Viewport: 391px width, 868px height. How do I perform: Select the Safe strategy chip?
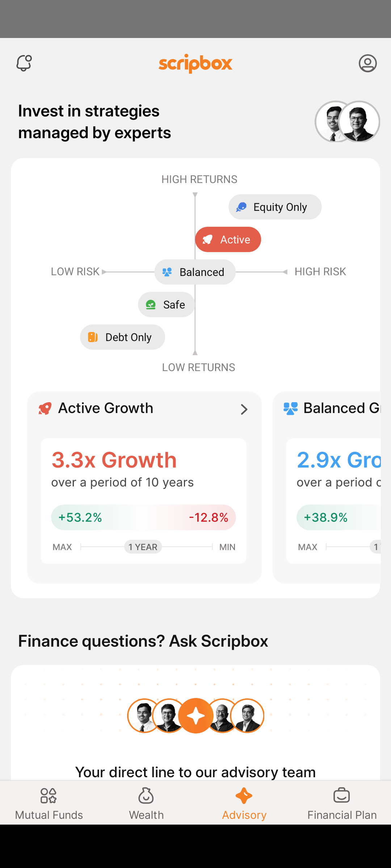(167, 305)
